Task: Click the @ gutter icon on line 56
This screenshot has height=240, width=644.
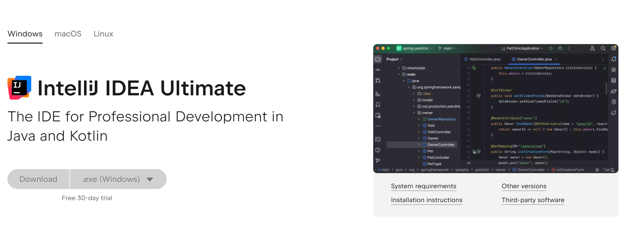Action: [x=478, y=96]
